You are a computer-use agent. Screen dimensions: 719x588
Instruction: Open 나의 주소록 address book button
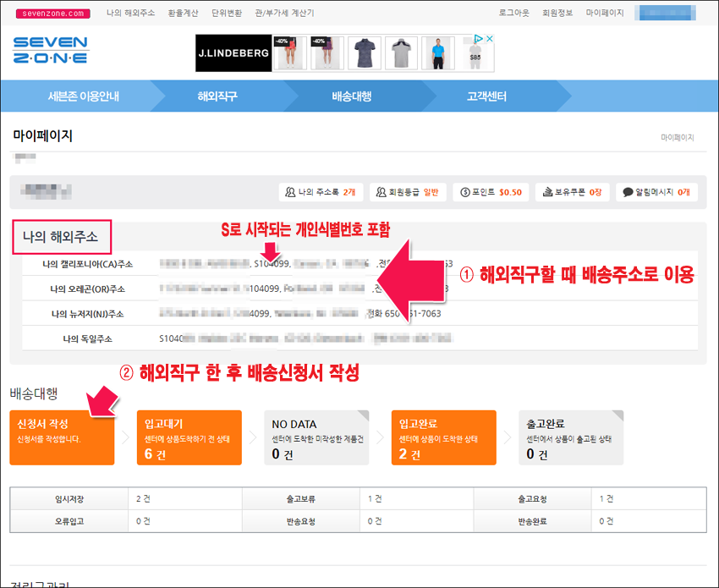321,192
